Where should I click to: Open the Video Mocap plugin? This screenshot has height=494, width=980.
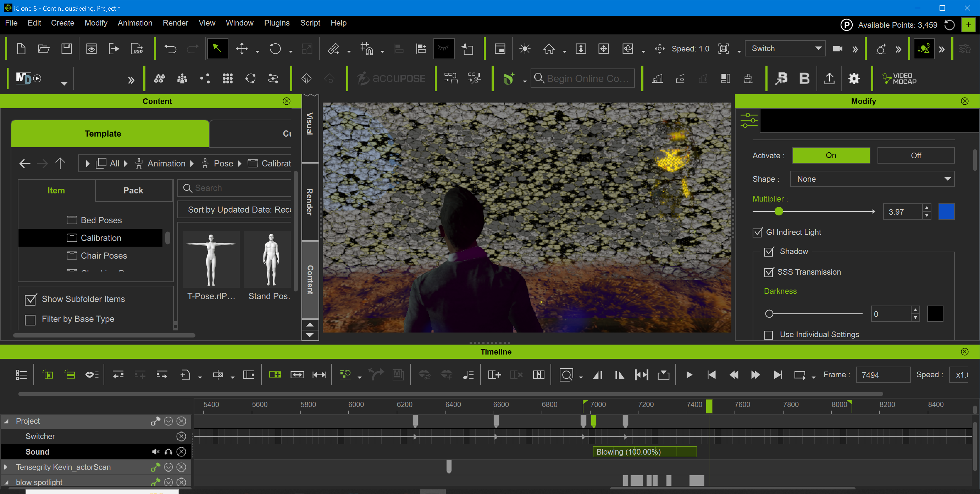[x=899, y=78]
